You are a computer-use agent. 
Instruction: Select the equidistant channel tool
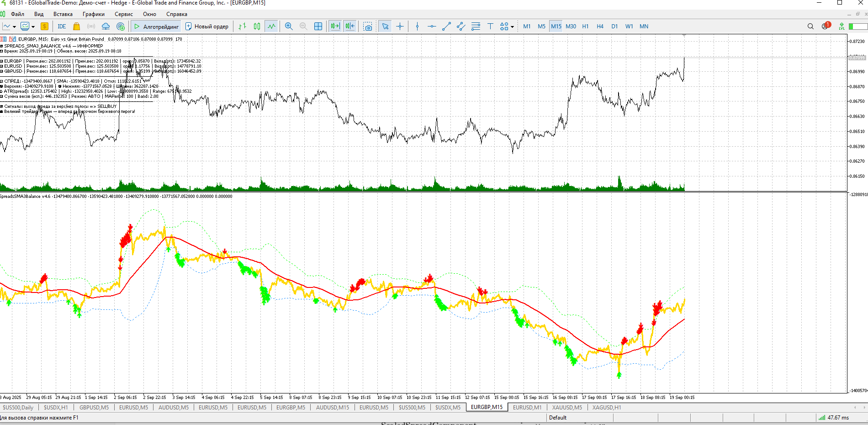point(461,27)
